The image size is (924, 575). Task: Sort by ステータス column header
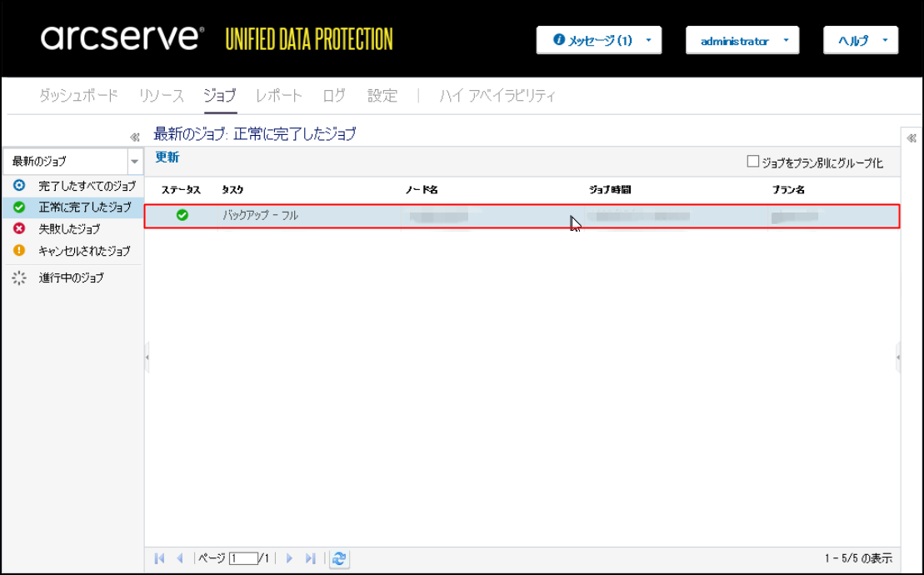[181, 190]
